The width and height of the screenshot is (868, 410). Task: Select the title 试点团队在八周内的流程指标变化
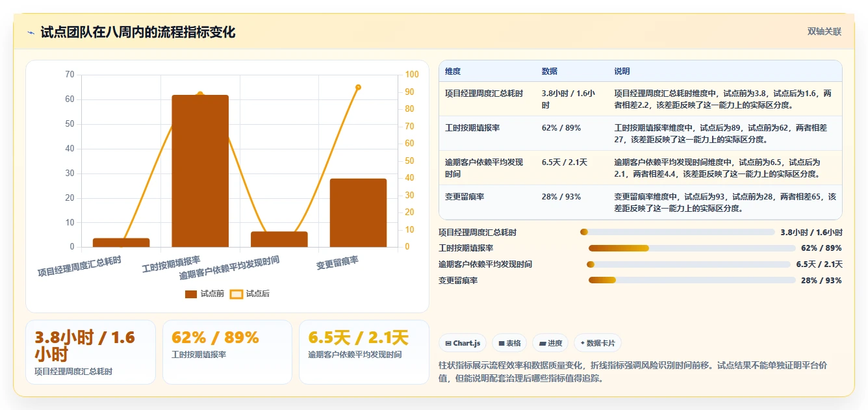coord(138,32)
